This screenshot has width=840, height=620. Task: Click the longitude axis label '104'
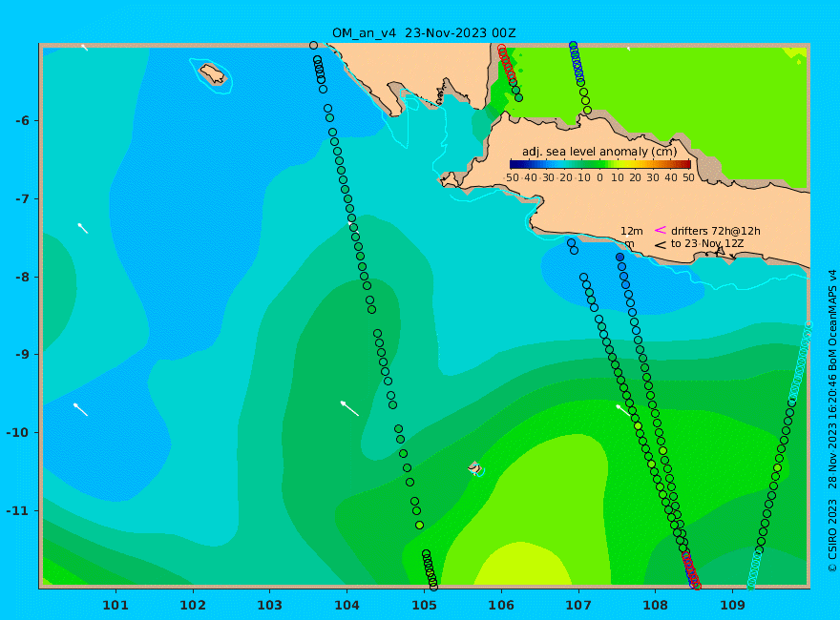coord(346,605)
